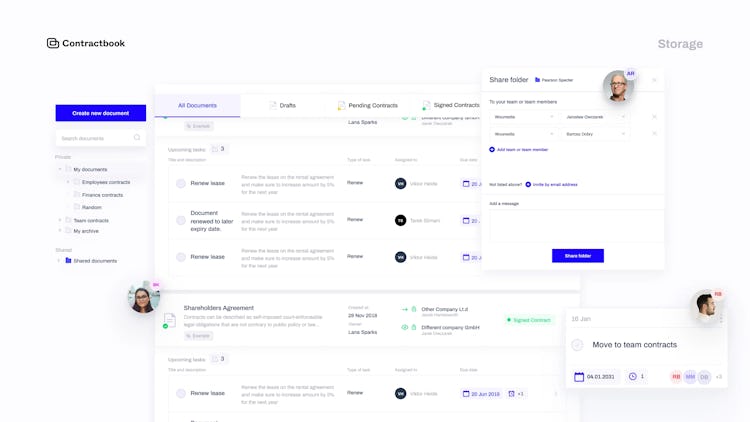Viewport: 750px width, 422px height.
Task: Click the My archive folder icon
Action: click(68, 231)
